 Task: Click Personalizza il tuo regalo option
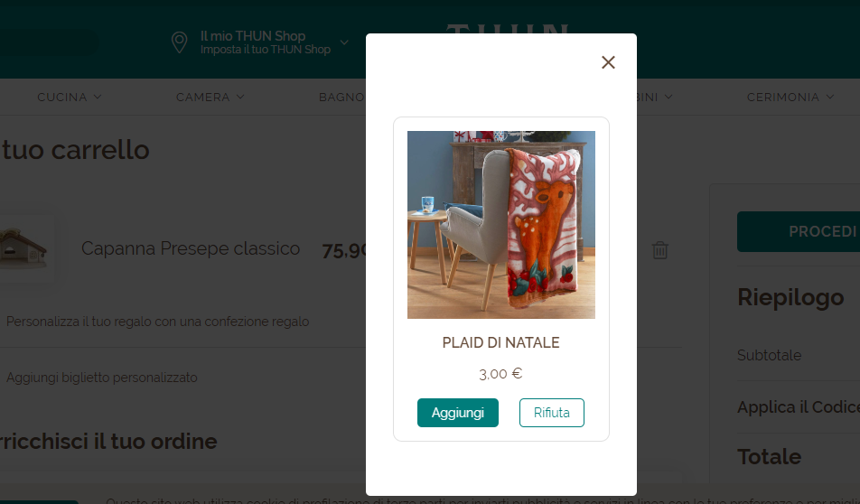[158, 322]
